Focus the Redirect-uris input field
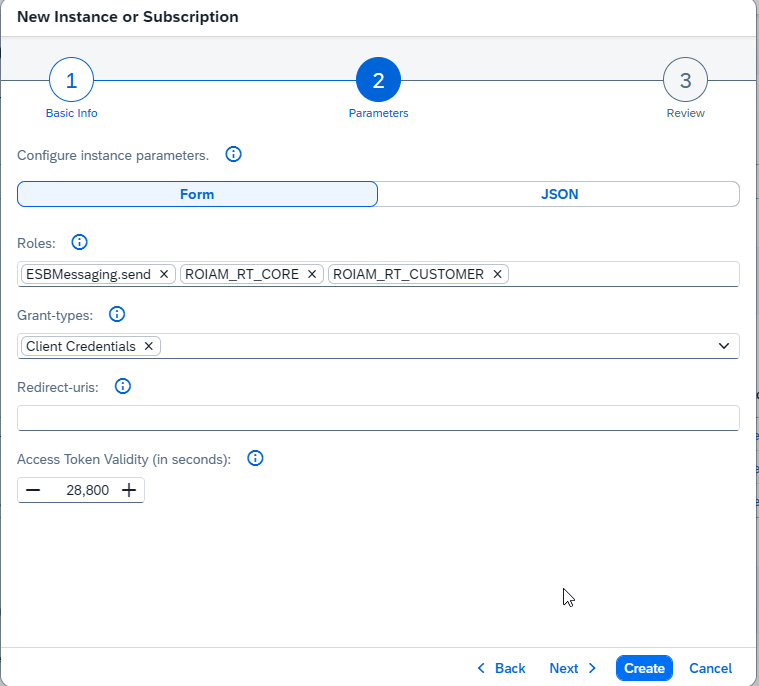Viewport: 759px width, 686px height. pyautogui.click(x=378, y=418)
